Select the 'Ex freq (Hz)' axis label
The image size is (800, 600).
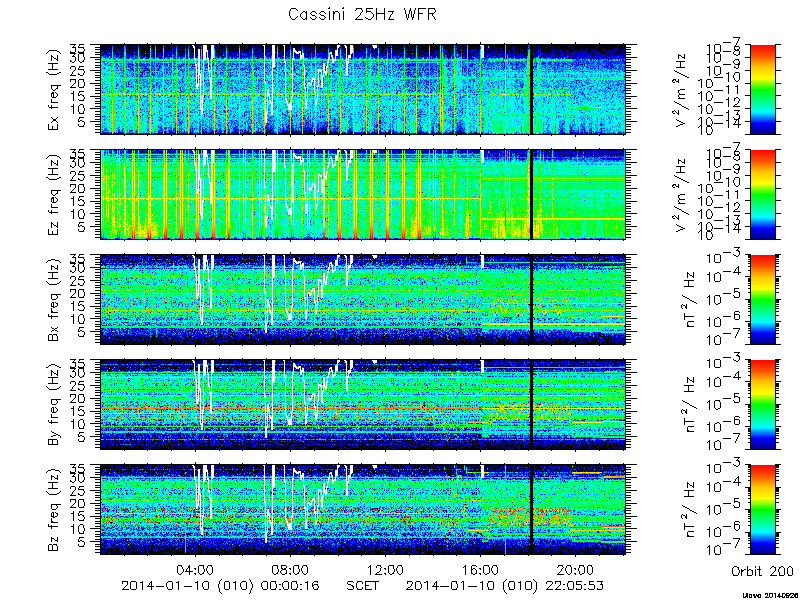54,89
